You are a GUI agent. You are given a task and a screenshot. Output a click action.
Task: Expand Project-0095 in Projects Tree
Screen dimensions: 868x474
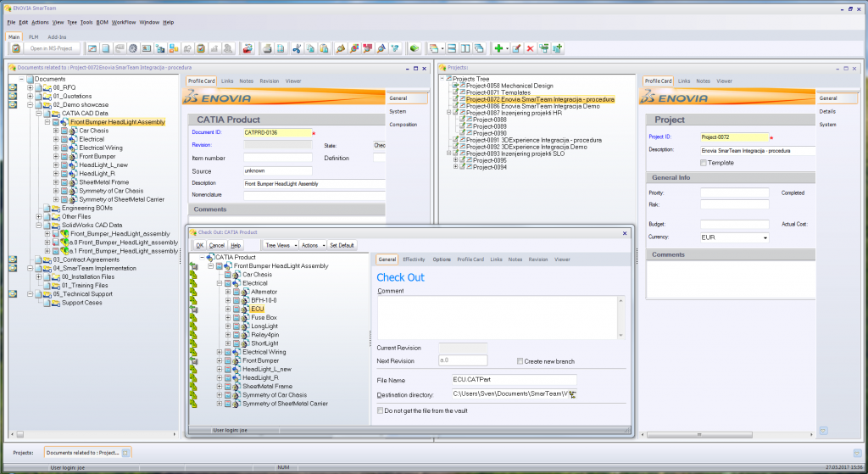click(455, 160)
